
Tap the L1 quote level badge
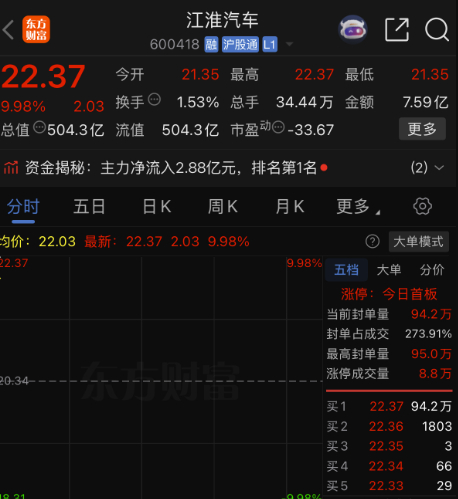click(x=270, y=44)
